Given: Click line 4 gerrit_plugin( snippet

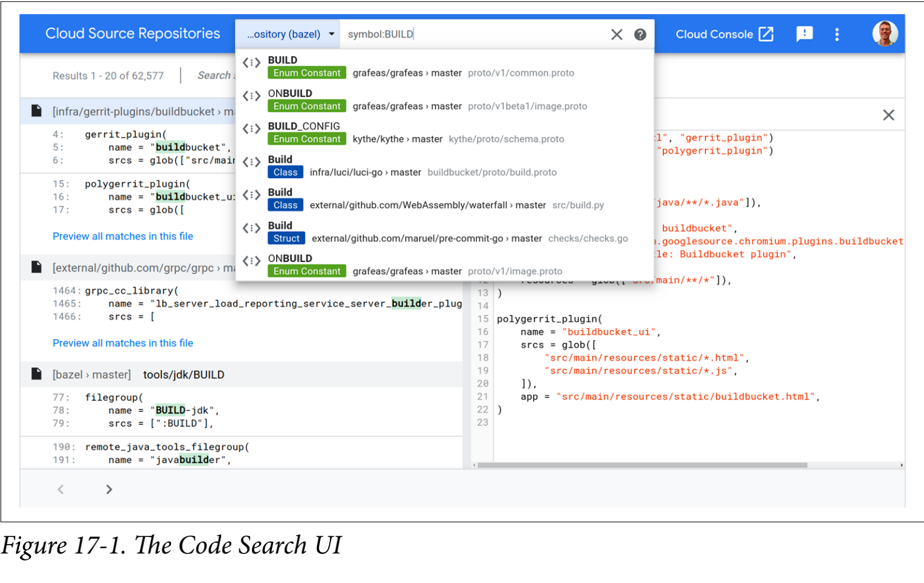Looking at the screenshot, I should (125, 135).
